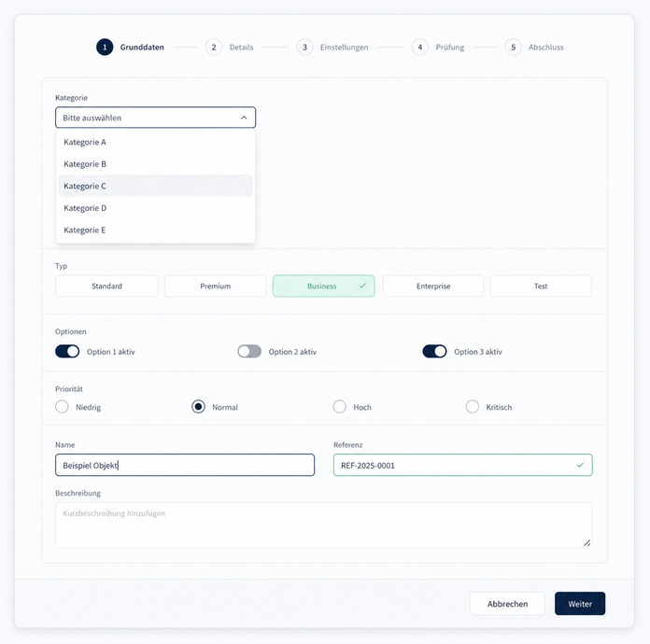Image resolution: width=650 pixels, height=644 pixels.
Task: Click step 2 circle for Details
Action: click(214, 48)
